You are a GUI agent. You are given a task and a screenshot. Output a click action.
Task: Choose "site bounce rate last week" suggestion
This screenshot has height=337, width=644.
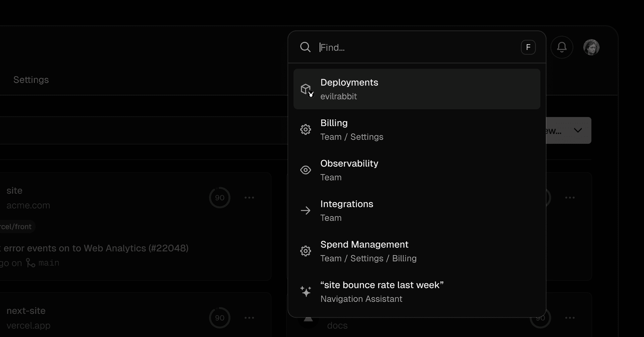click(x=417, y=291)
